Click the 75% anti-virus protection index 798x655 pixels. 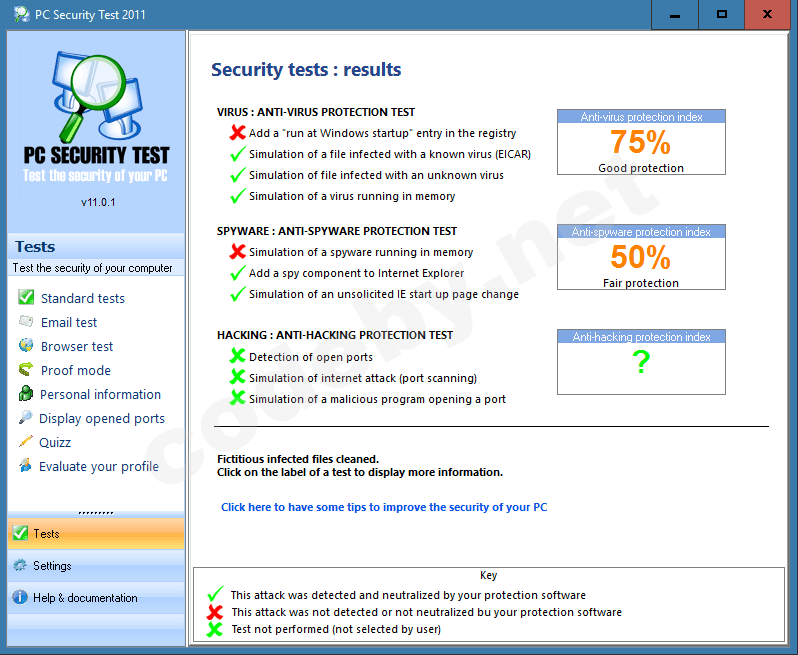pos(640,141)
